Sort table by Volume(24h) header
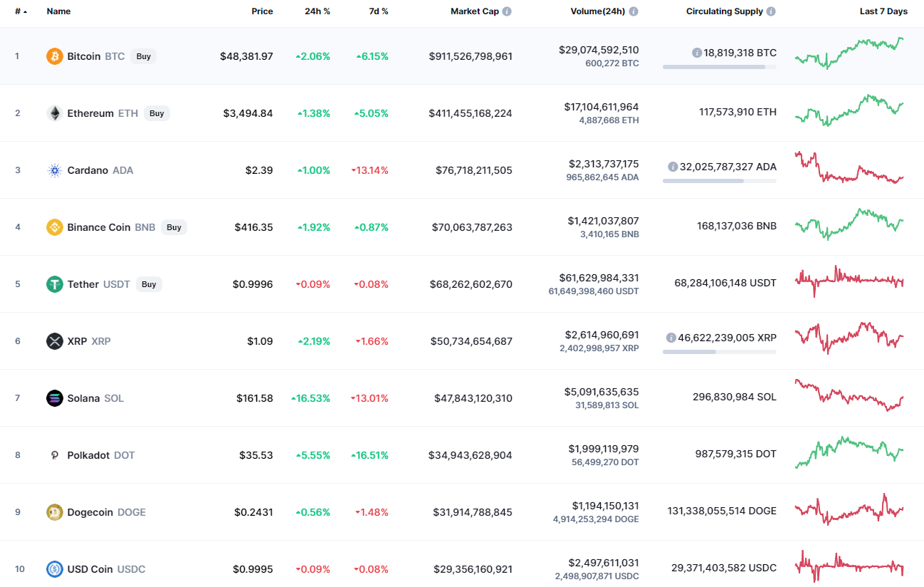 click(x=598, y=11)
